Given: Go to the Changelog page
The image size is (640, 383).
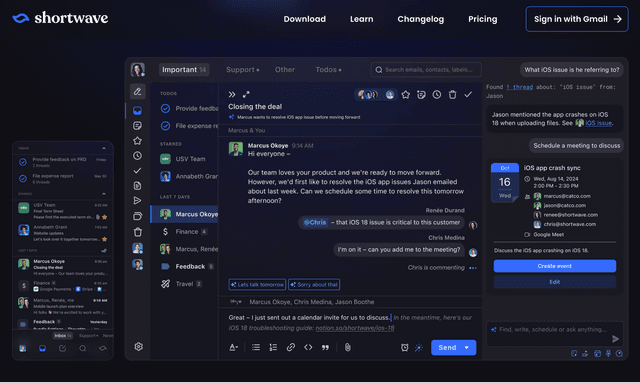Looking at the screenshot, I should pos(420,19).
